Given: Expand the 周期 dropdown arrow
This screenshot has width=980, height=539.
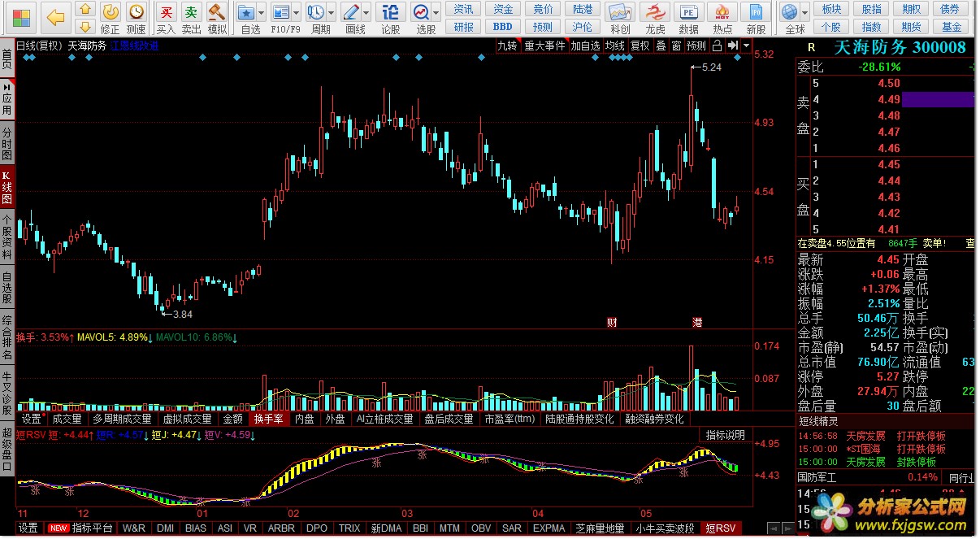Looking at the screenshot, I should pos(330,13).
